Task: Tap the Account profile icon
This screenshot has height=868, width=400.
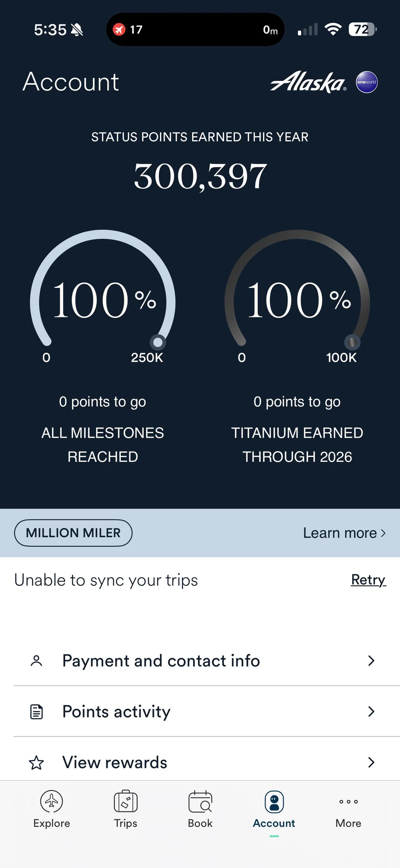Action: 274,802
